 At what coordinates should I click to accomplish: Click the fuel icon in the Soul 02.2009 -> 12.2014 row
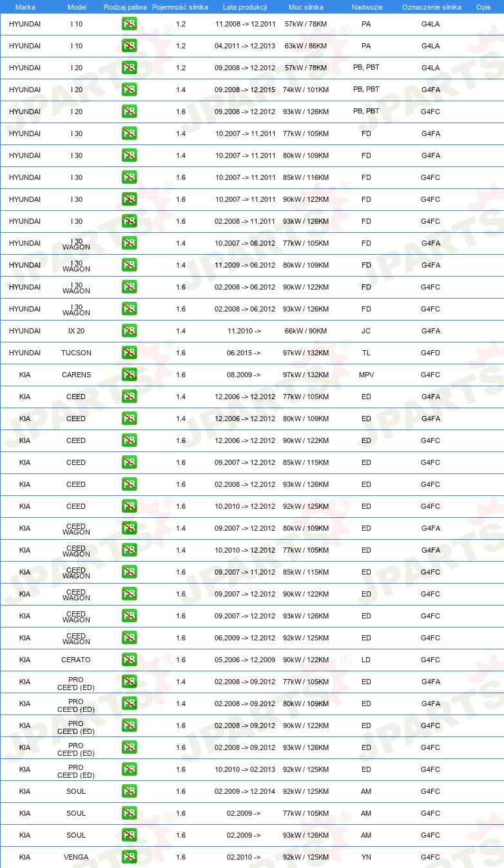pyautogui.click(x=129, y=791)
